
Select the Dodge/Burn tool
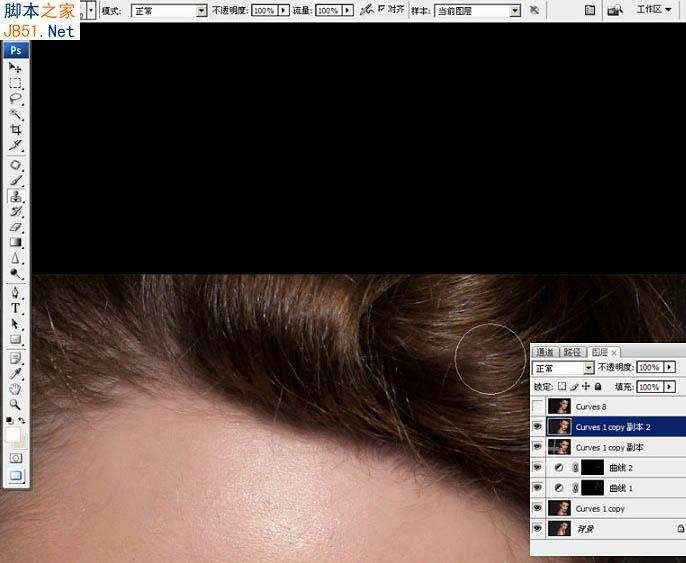tap(15, 273)
